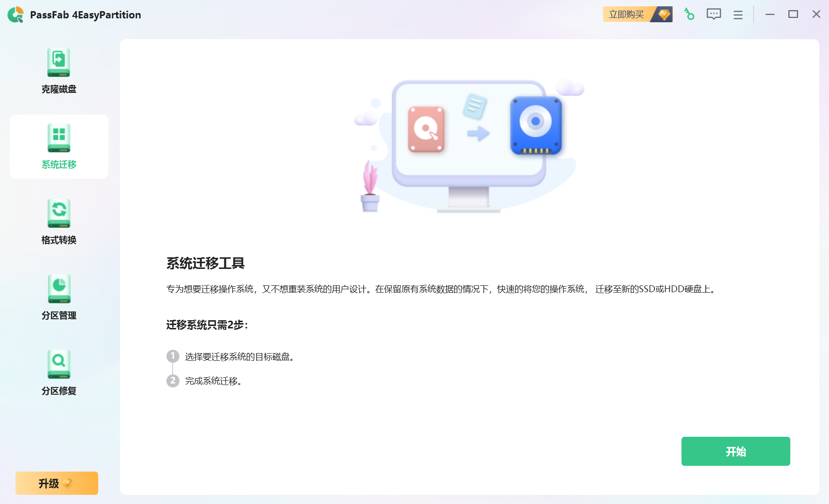Go to 分区管理 partition management
The height and width of the screenshot is (504, 829).
59,297
